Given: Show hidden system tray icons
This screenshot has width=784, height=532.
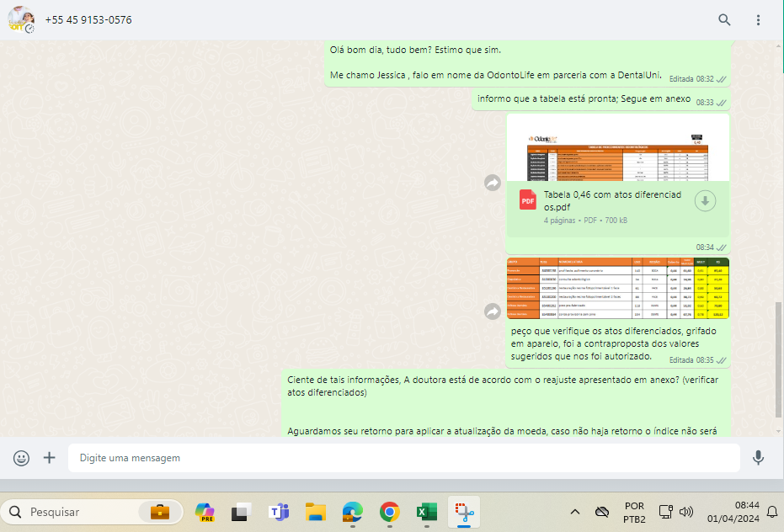Looking at the screenshot, I should [x=575, y=512].
